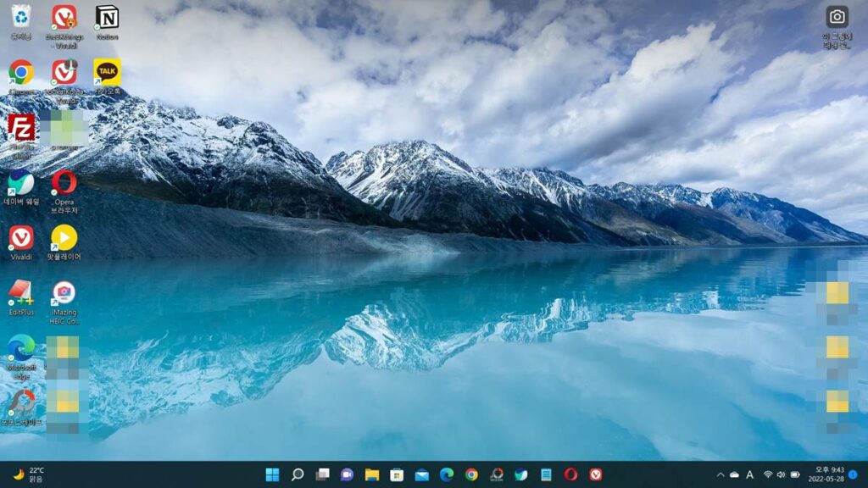Open the Notion desktop shortcut

pyautogui.click(x=107, y=18)
